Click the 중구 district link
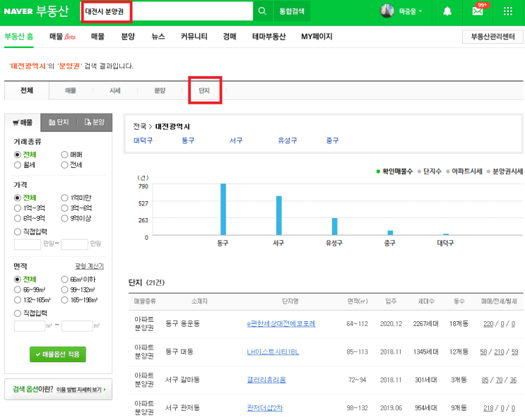This screenshot has height=420, width=525. [333, 140]
